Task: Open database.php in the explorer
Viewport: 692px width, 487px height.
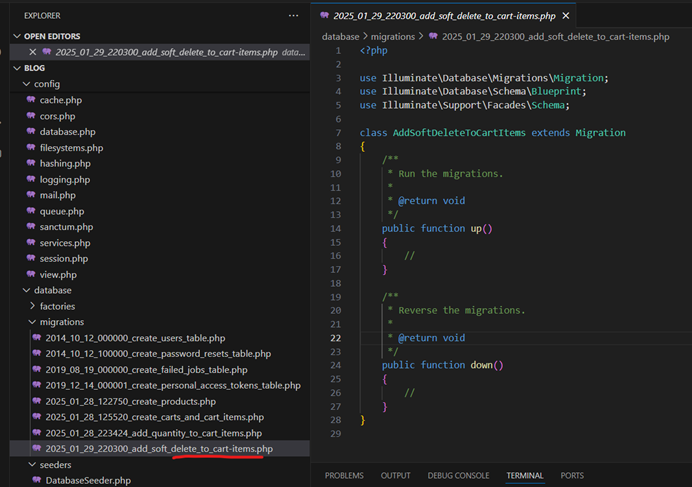Action: click(68, 132)
